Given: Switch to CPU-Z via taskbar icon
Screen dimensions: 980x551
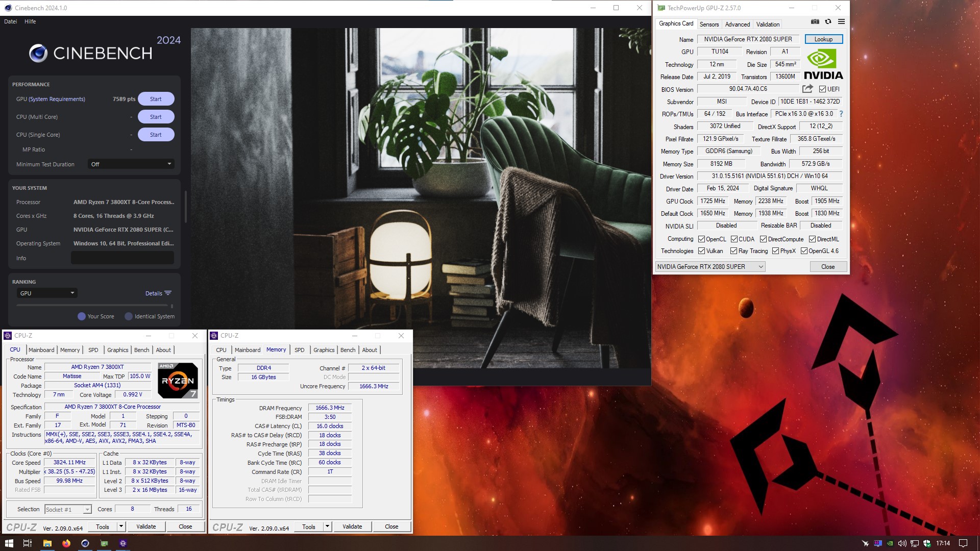Looking at the screenshot, I should pyautogui.click(x=123, y=543).
